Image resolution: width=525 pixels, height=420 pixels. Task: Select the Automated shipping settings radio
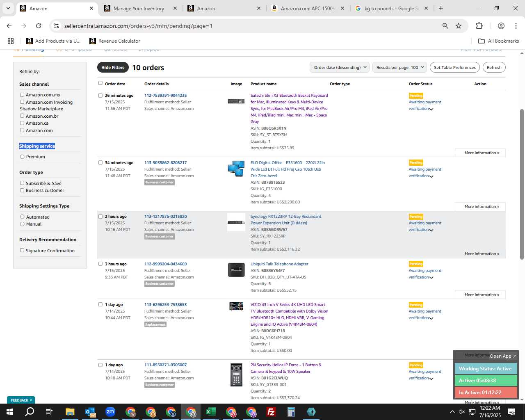click(22, 217)
